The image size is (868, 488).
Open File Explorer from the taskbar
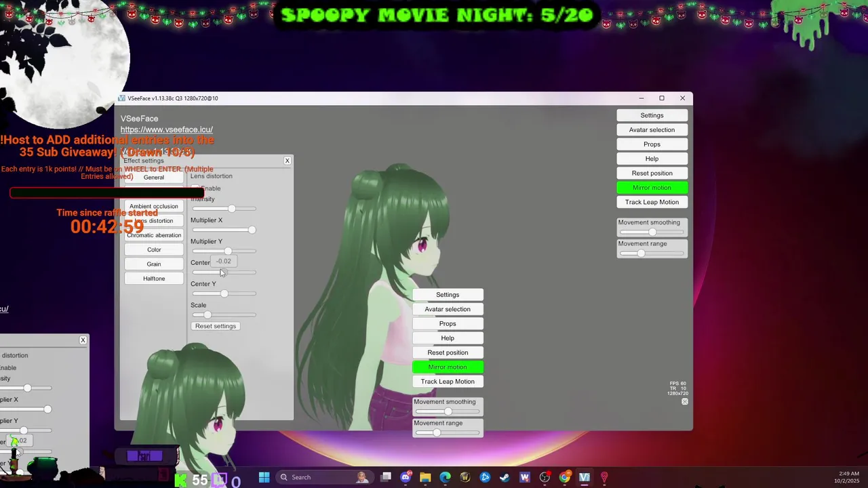pos(425,477)
